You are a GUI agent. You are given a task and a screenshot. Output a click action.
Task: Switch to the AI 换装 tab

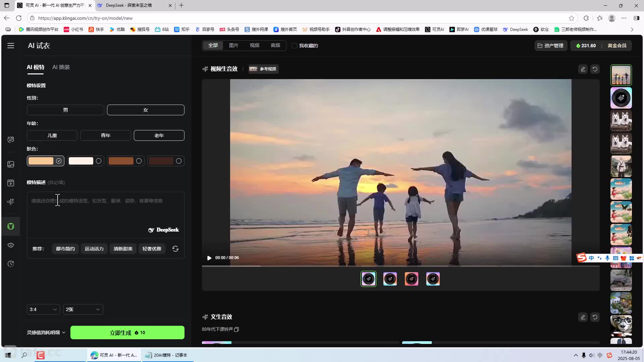[x=61, y=67]
